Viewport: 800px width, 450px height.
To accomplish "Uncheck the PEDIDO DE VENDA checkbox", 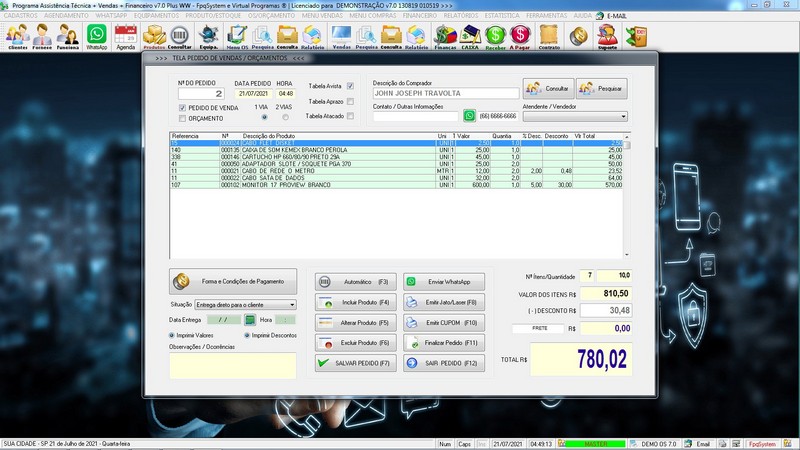I will coord(182,107).
